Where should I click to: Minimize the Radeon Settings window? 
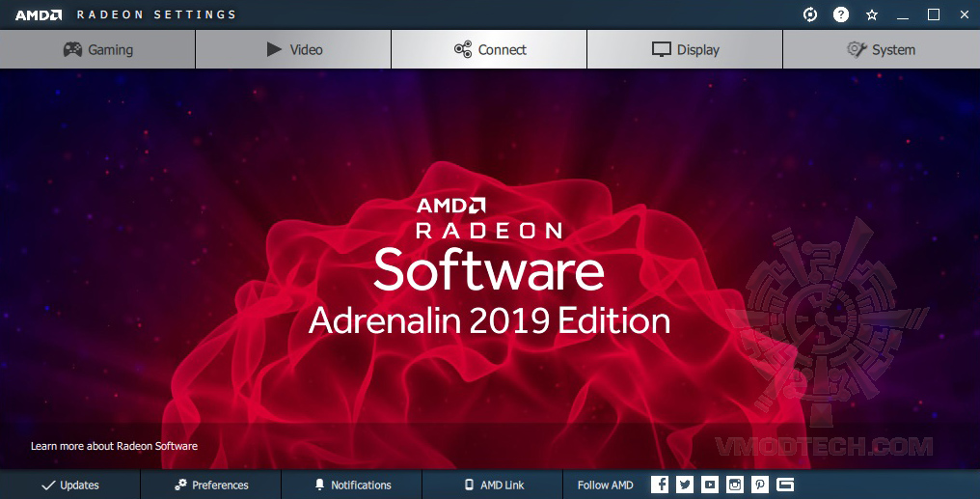903,14
